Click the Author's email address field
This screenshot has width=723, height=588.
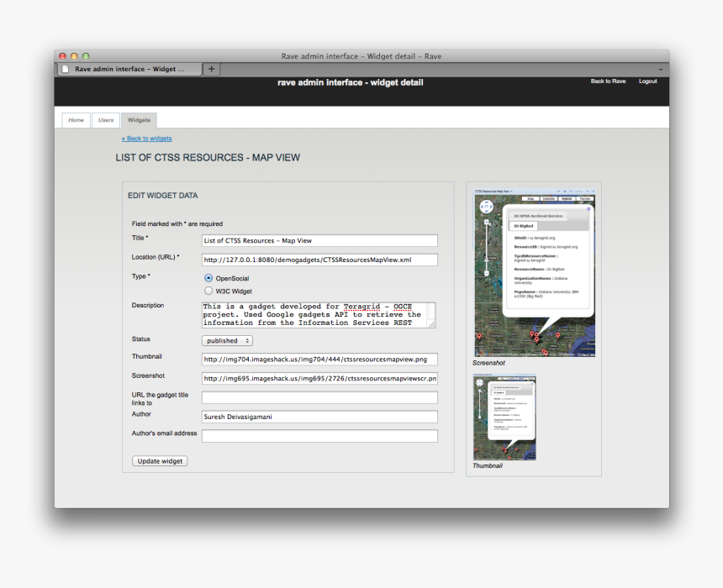pyautogui.click(x=319, y=436)
